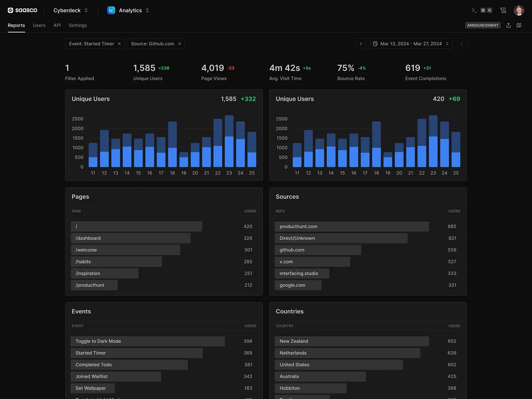The width and height of the screenshot is (532, 399).
Task: Click the share/export icon
Action: pyautogui.click(x=508, y=25)
